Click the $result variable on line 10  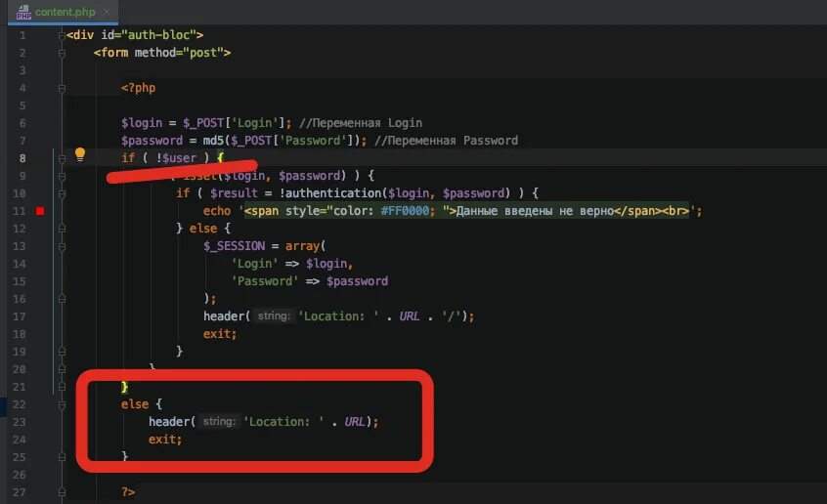[x=234, y=193]
